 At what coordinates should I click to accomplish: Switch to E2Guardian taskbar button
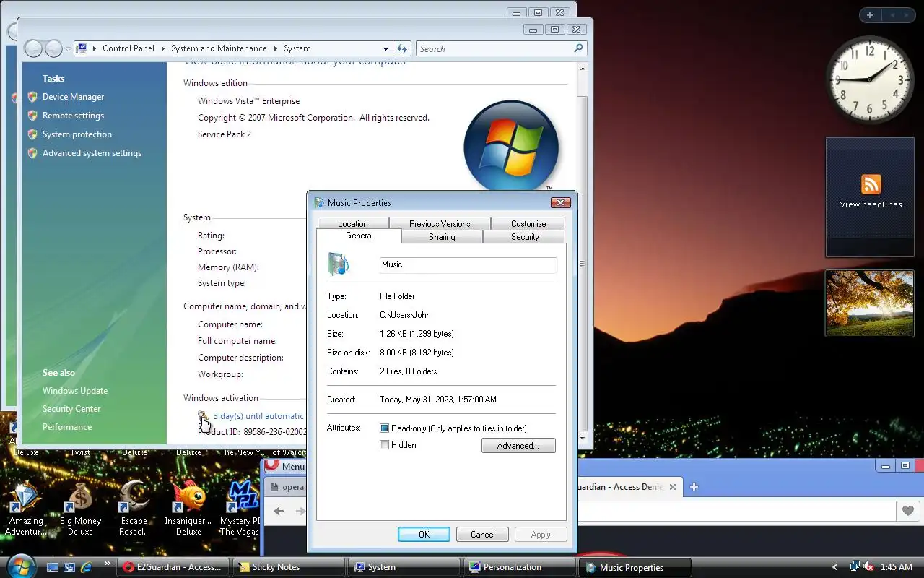tap(173, 567)
